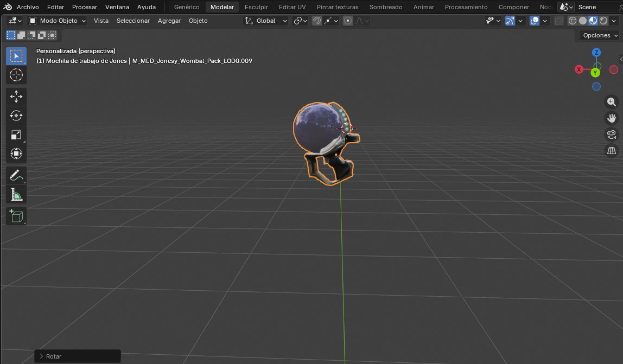Open the Procesar menu
The image size is (623, 364).
(x=85, y=7)
